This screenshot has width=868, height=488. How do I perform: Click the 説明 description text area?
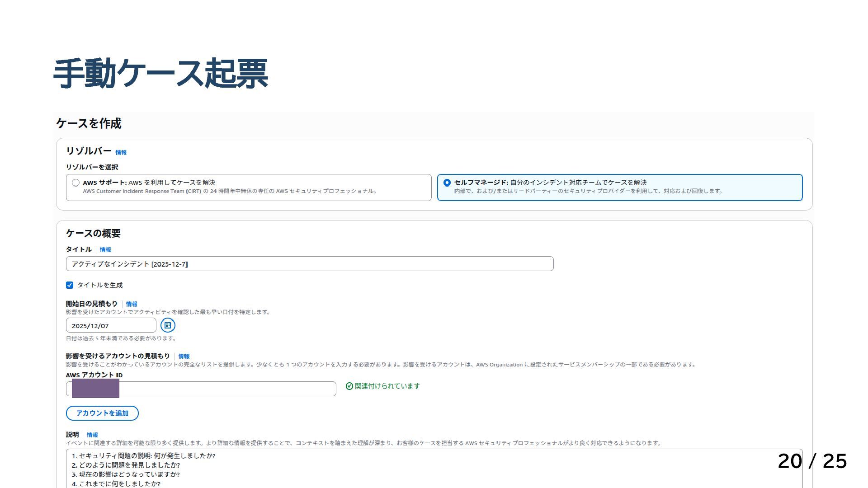407,469
